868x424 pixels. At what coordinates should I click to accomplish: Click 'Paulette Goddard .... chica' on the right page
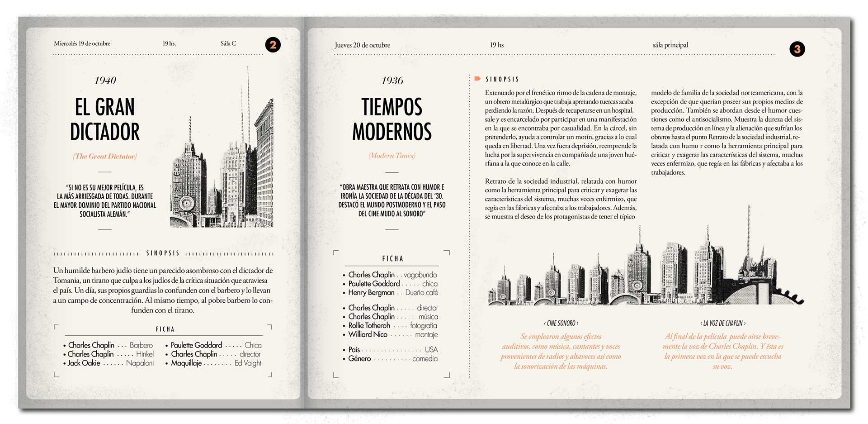click(x=390, y=284)
